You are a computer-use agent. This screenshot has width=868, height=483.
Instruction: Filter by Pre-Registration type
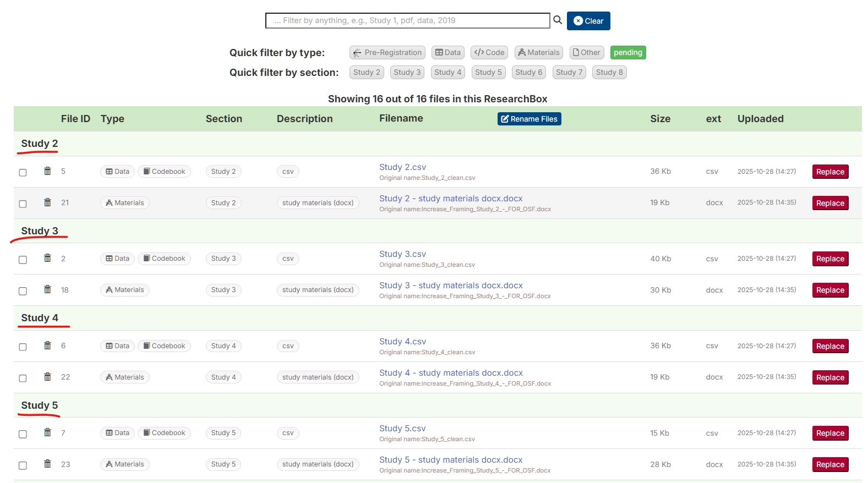coord(387,53)
